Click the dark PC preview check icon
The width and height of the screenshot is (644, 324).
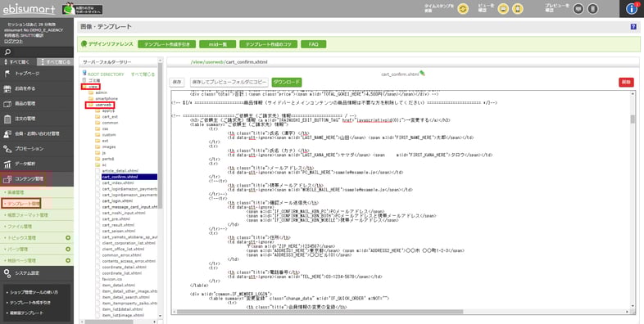[578, 9]
